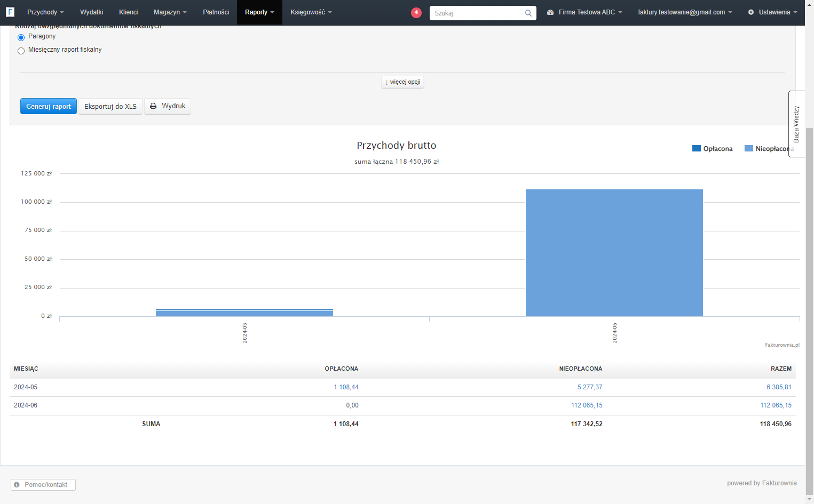
Task: Open the Firma Testowa ABC dropdown
Action: [584, 12]
